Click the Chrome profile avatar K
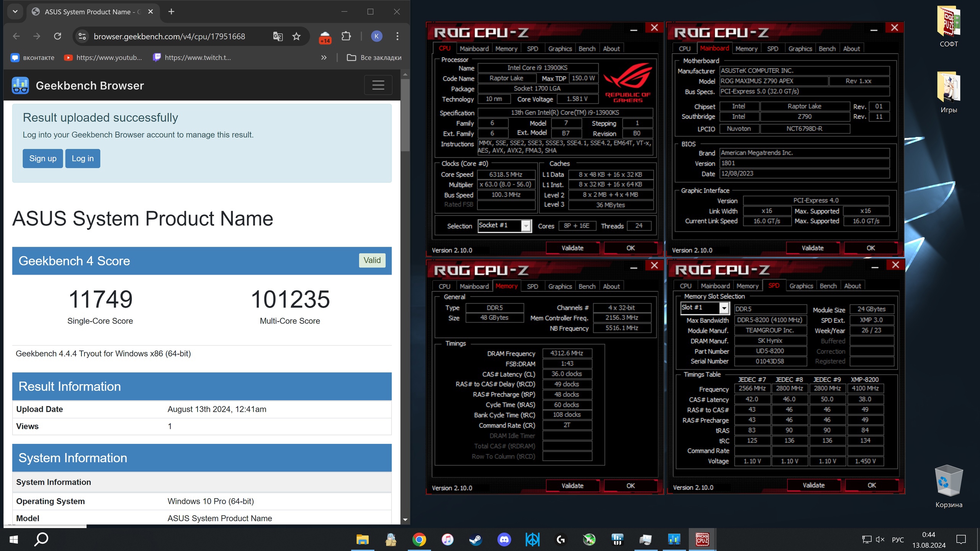980x551 pixels. pyautogui.click(x=376, y=36)
